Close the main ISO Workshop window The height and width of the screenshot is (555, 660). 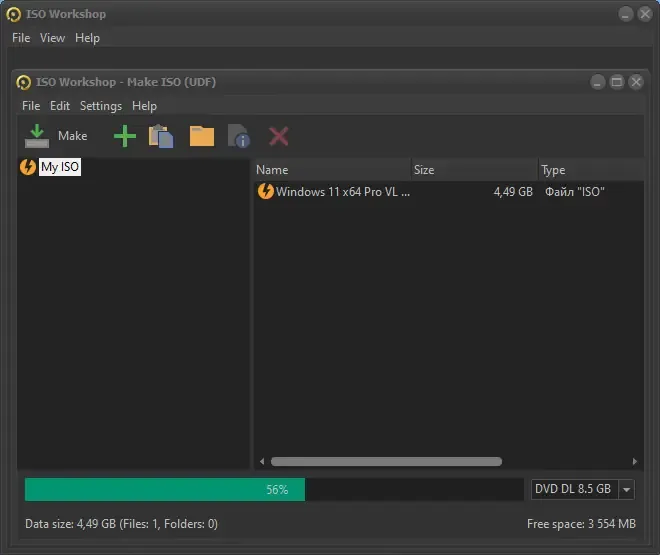(645, 14)
